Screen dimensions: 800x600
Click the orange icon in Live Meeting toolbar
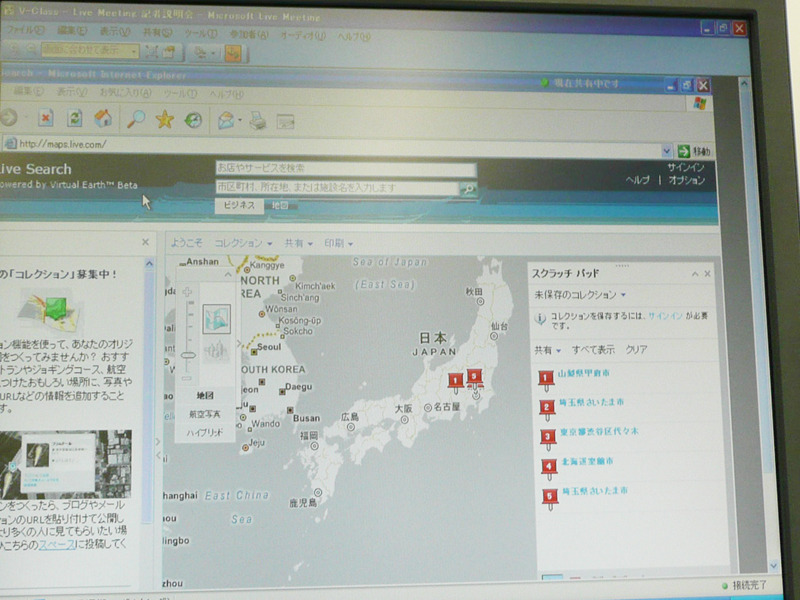(x=233, y=53)
